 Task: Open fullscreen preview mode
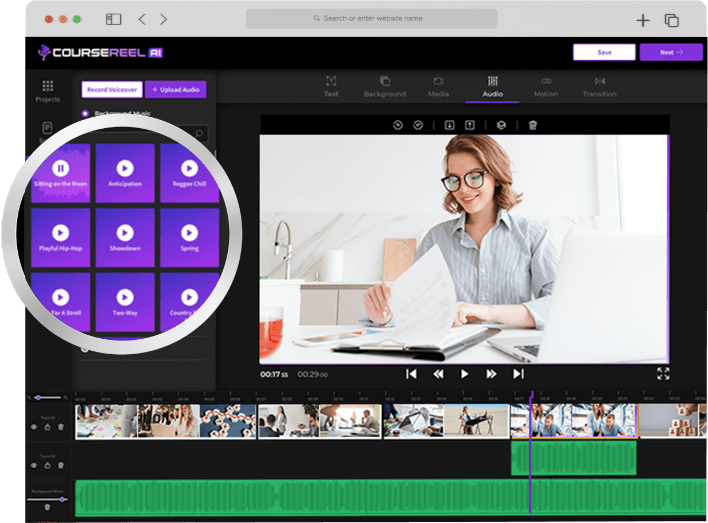pos(663,374)
